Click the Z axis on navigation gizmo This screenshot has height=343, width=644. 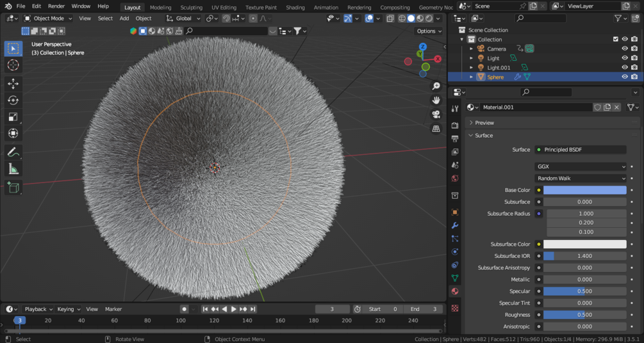click(x=423, y=47)
